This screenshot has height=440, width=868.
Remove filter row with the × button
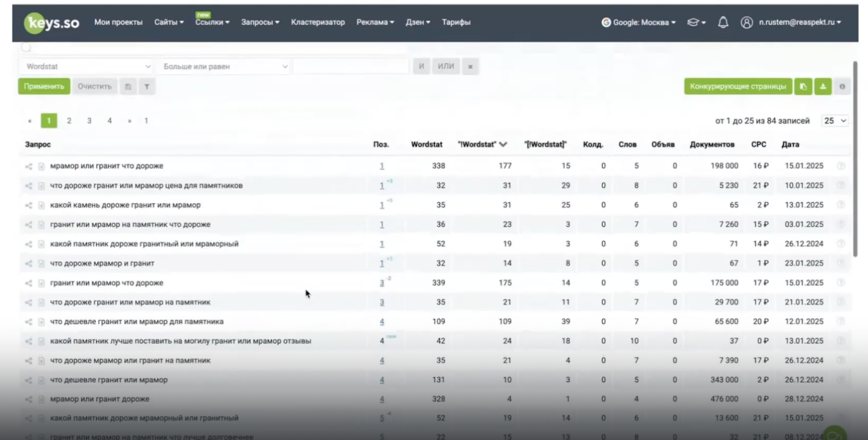(470, 66)
